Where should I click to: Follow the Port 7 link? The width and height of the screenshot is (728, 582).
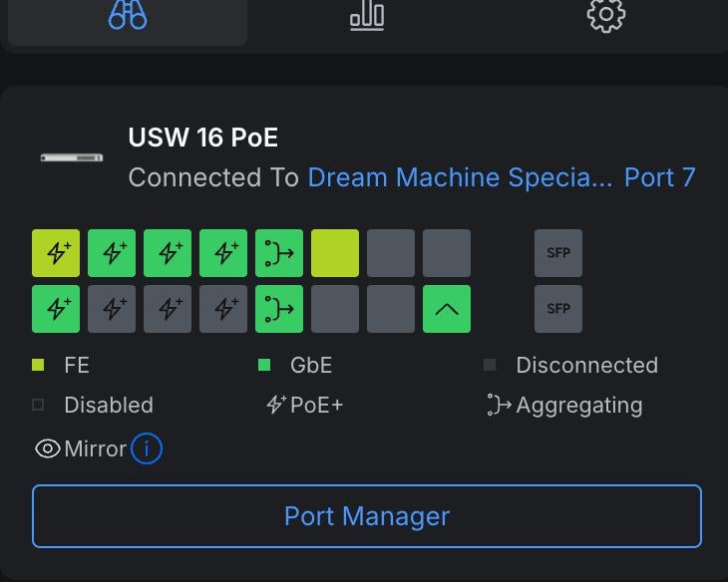click(x=660, y=177)
